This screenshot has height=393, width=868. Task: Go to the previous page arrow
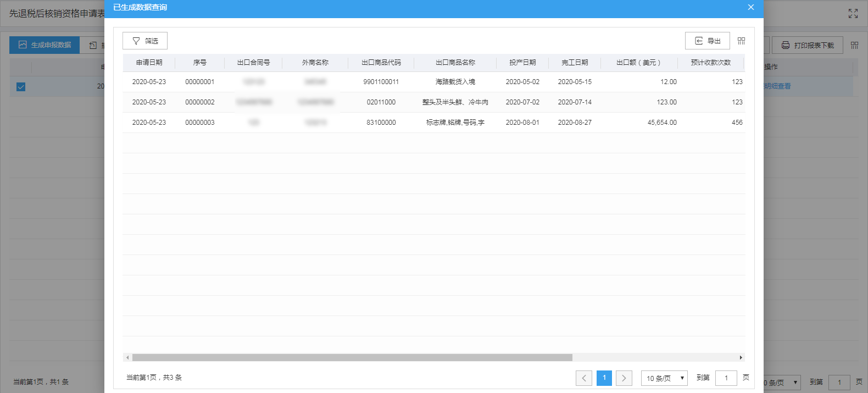click(584, 378)
